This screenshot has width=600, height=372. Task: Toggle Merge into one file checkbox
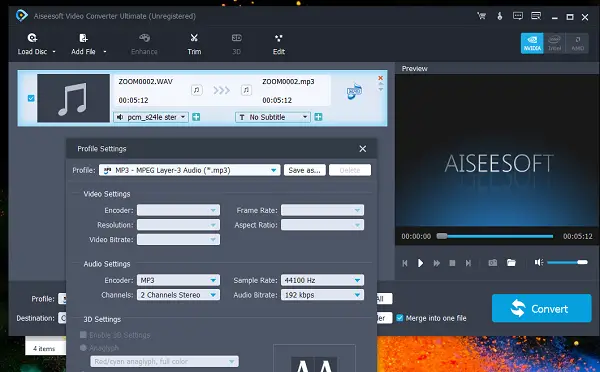click(x=399, y=318)
